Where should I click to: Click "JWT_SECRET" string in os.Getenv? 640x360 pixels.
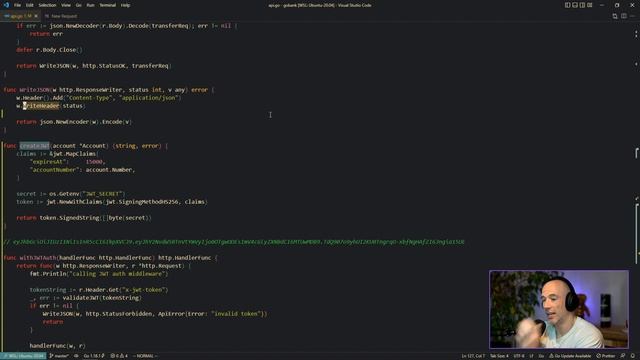click(x=103, y=194)
